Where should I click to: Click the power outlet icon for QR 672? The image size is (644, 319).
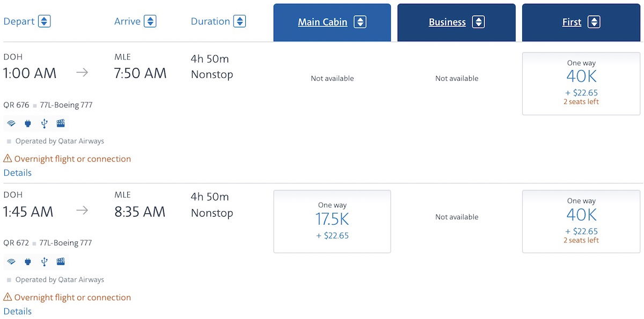click(28, 262)
